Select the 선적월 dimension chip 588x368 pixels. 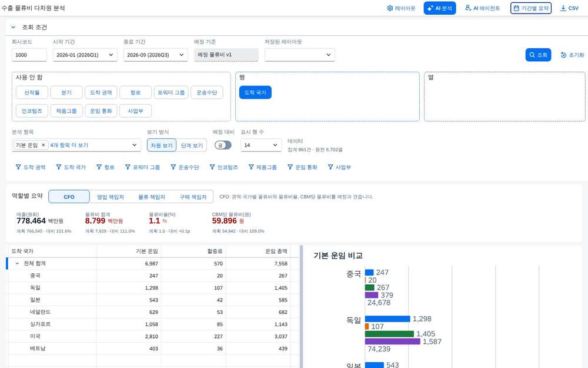tap(32, 92)
